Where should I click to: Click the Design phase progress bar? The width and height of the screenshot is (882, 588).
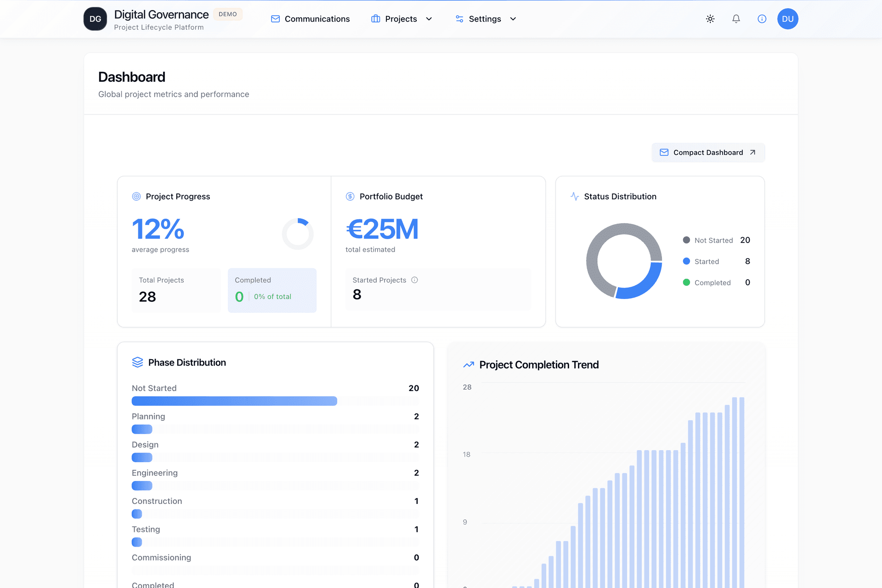pos(275,458)
